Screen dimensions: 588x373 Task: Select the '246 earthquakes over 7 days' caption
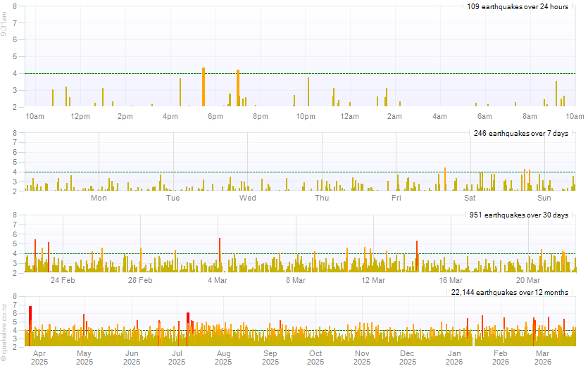(520, 133)
